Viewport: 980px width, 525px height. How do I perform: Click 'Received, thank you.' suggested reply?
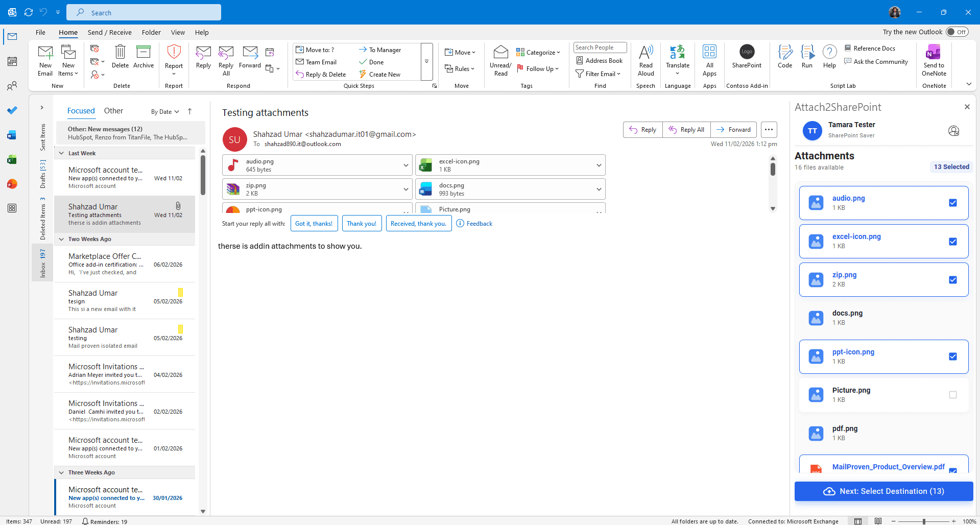coord(419,224)
